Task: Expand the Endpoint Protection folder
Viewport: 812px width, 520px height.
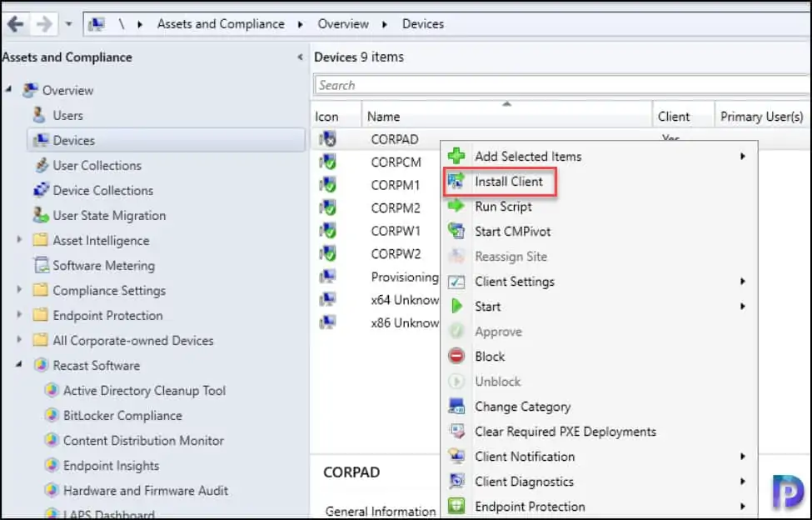Action: (x=19, y=315)
